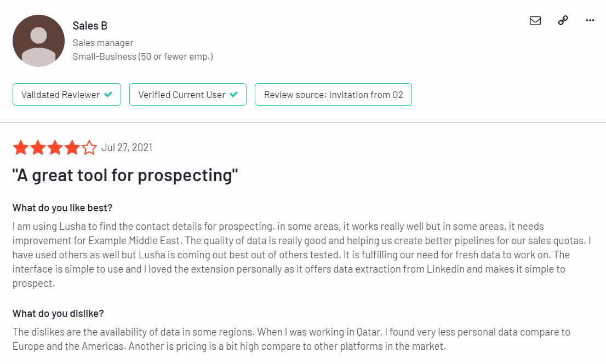
Task: Click the Jul 27, 2021 review date
Action: tap(127, 147)
